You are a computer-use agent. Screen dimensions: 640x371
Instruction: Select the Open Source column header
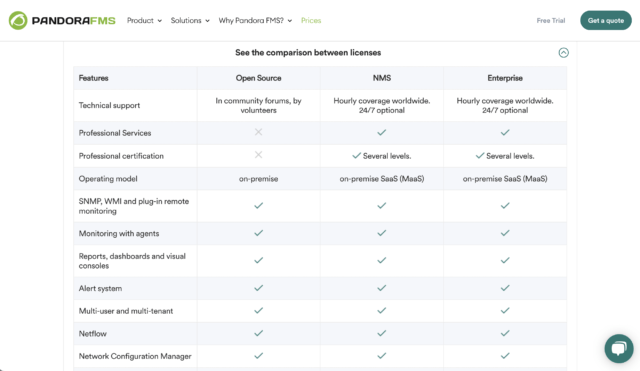(258, 78)
